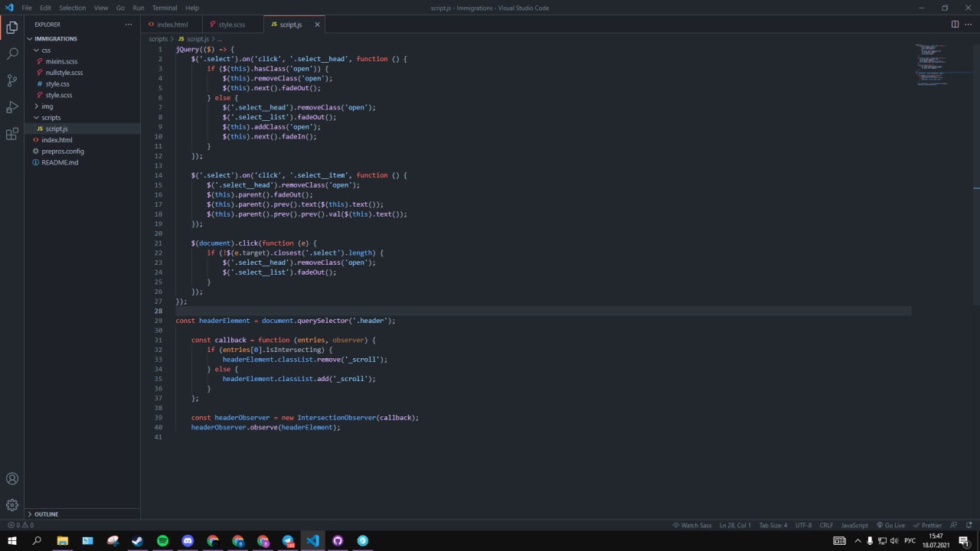Image resolution: width=980 pixels, height=551 pixels.
Task: Click Prettier in the status bar
Action: pos(927,525)
